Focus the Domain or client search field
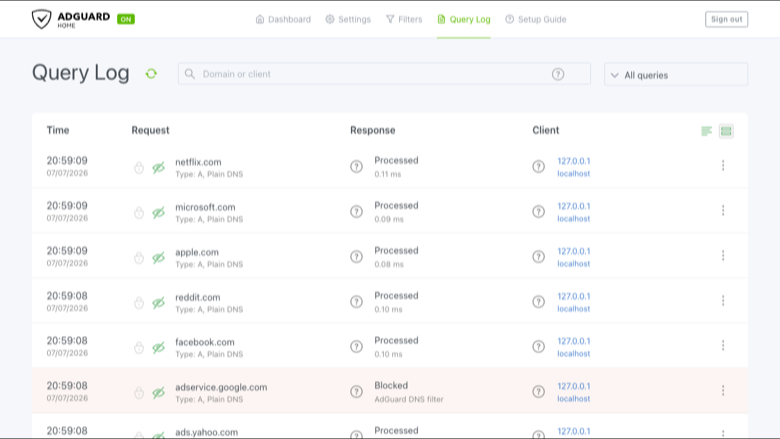The width and height of the screenshot is (780, 439). coord(384,74)
